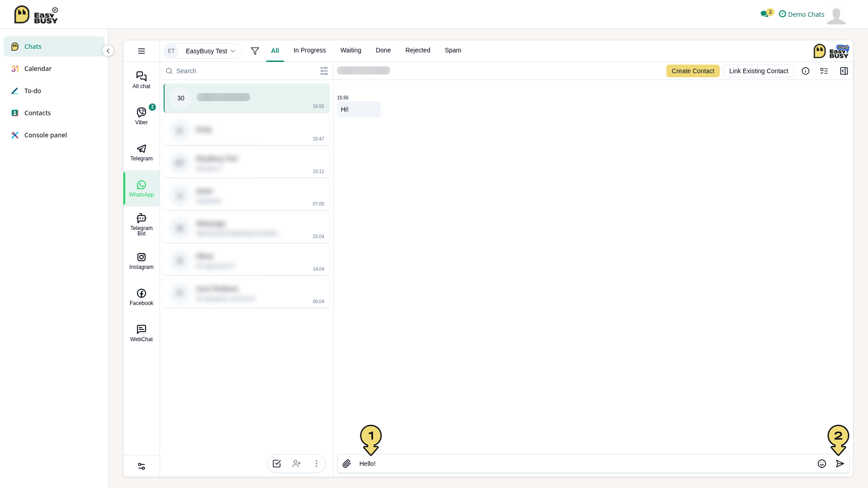Select the Viber channel
This screenshot has width=868, height=488.
[142, 116]
